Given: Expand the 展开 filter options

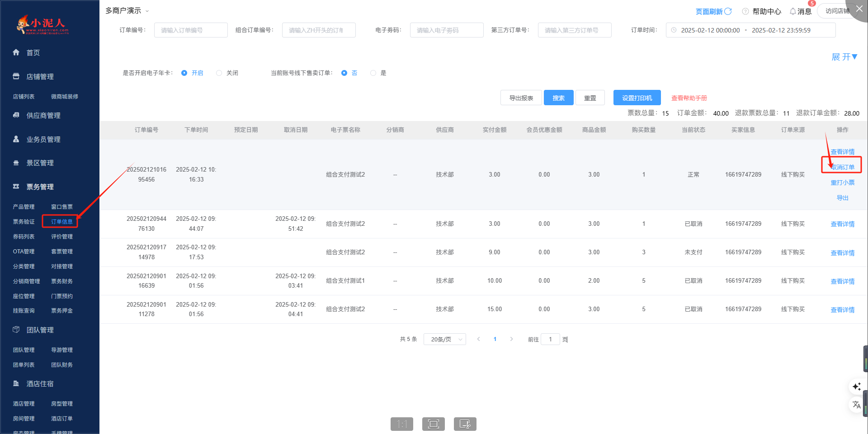Looking at the screenshot, I should pyautogui.click(x=844, y=57).
